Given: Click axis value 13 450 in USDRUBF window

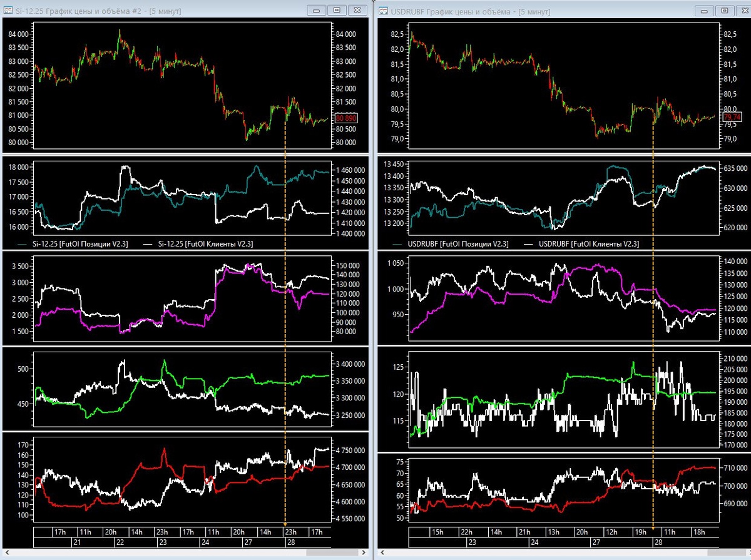Looking at the screenshot, I should coord(395,164).
